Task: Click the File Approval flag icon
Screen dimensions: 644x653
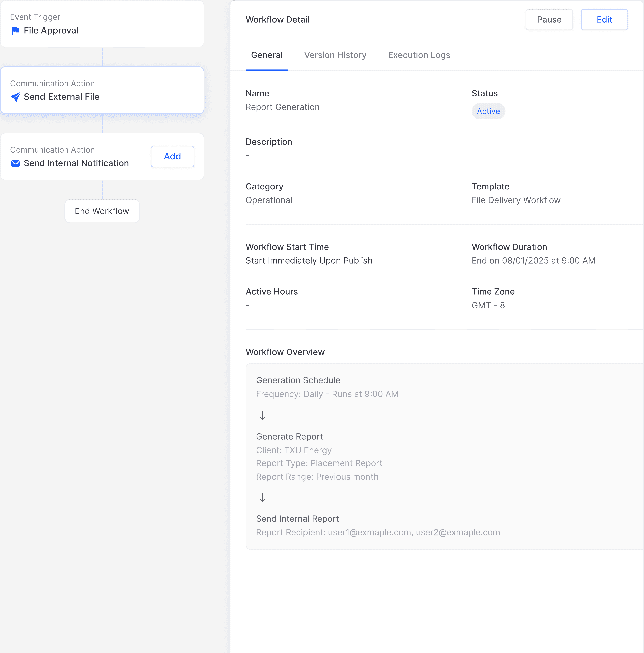Action: [x=15, y=31]
